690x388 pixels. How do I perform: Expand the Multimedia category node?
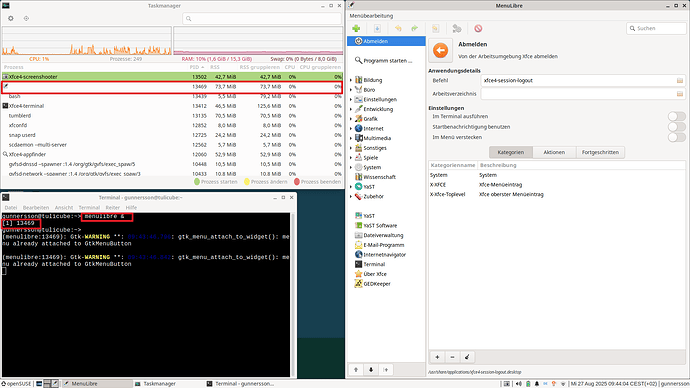point(351,138)
